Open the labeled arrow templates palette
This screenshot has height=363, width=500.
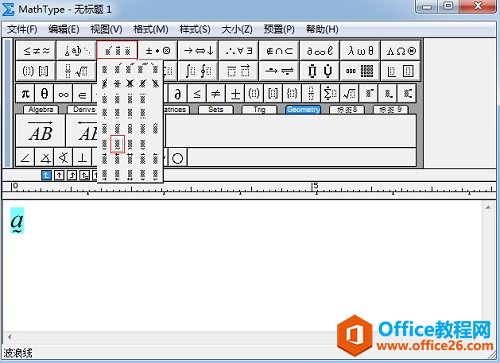(x=279, y=71)
